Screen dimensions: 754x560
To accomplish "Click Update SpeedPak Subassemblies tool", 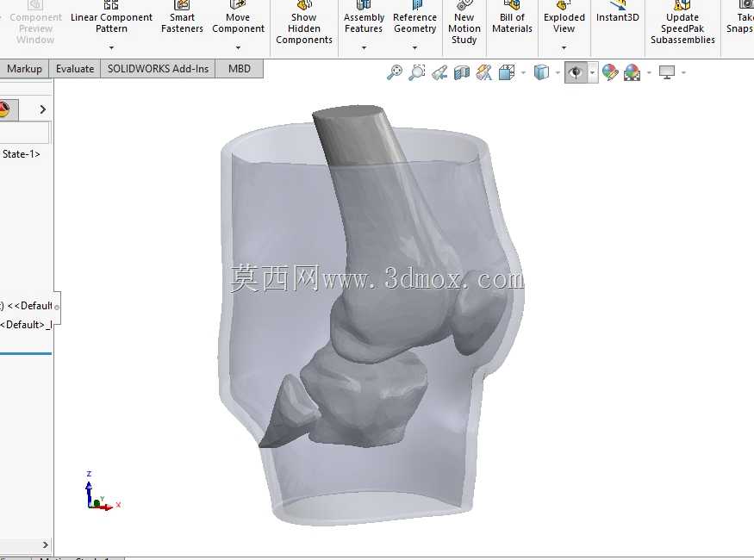I will [682, 23].
